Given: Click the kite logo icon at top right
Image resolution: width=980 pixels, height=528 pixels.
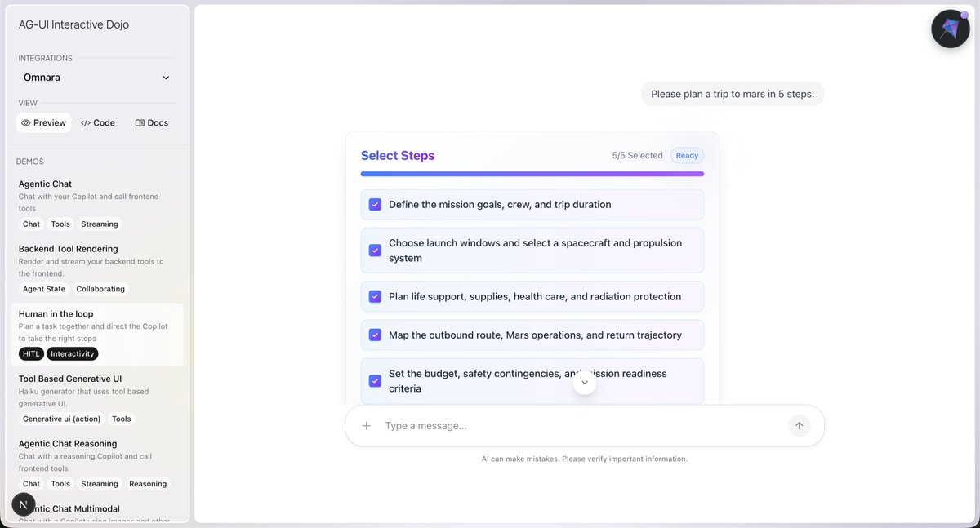Looking at the screenshot, I should (x=951, y=29).
